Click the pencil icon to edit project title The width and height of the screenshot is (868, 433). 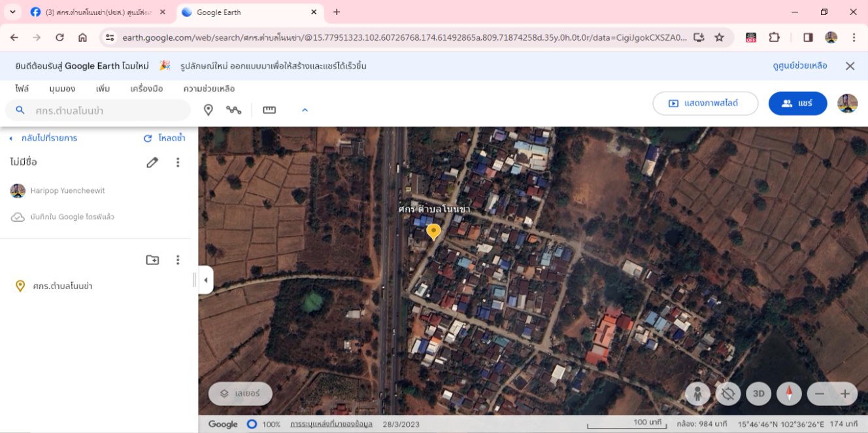pos(152,162)
